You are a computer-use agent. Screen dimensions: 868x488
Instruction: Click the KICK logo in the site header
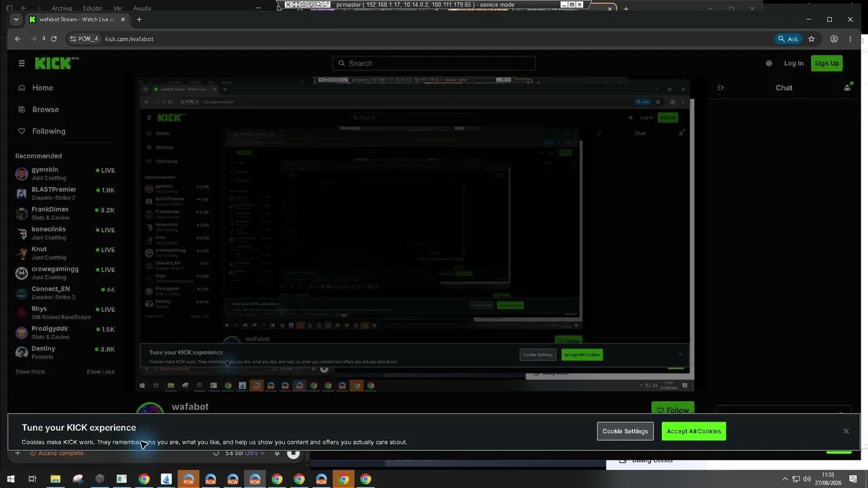(x=57, y=63)
